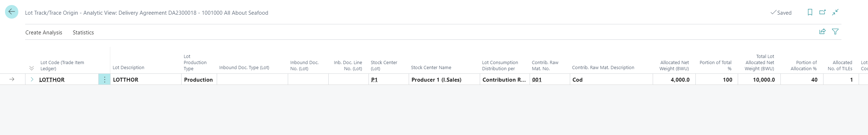Click the Contribution R... distribution cell
Screen dimensions: 868x135
505,79
